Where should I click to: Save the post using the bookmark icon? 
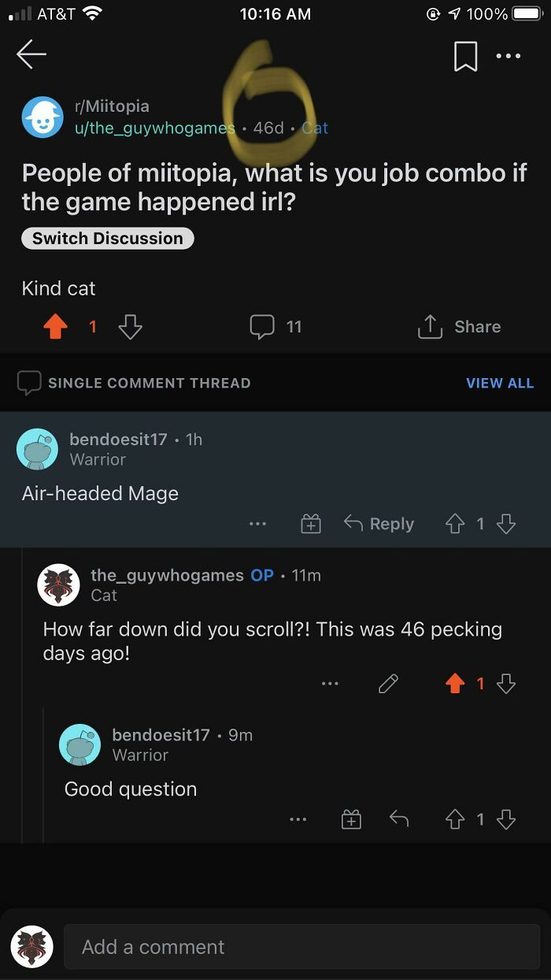(x=465, y=55)
